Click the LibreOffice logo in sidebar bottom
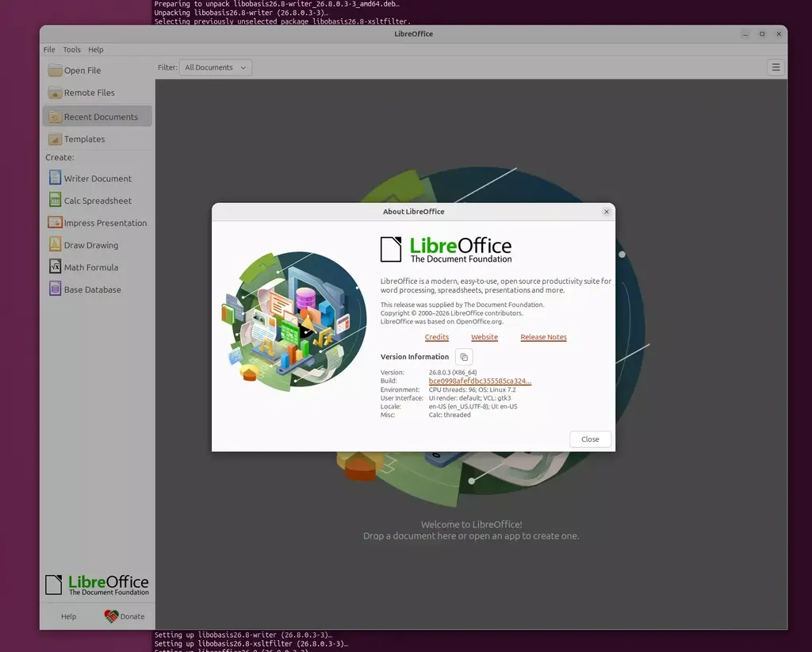 pyautogui.click(x=97, y=585)
